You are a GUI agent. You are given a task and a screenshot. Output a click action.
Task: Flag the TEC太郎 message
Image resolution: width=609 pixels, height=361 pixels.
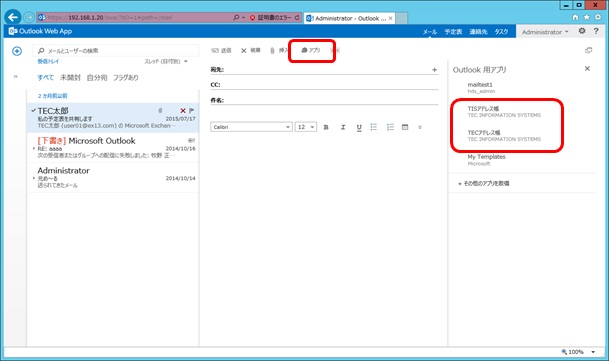coord(191,111)
